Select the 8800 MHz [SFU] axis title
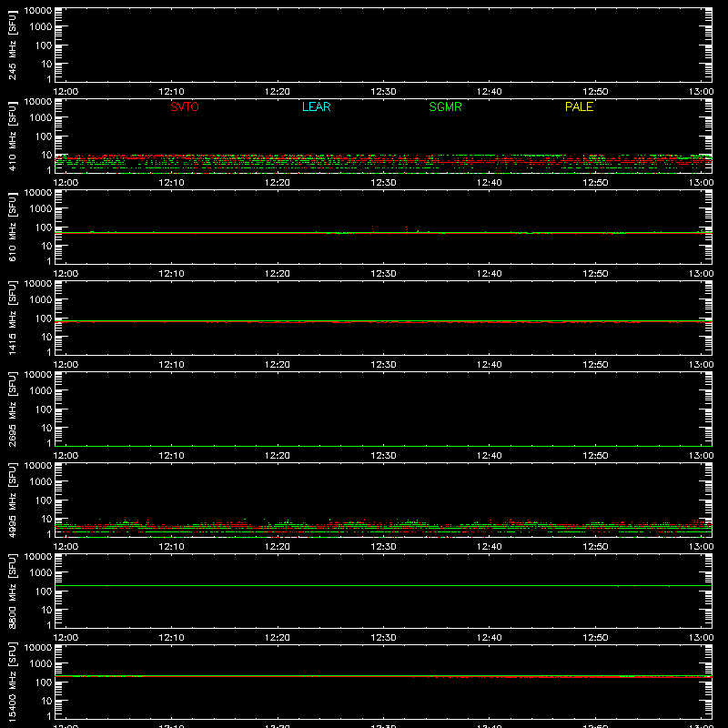 pyautogui.click(x=13, y=591)
